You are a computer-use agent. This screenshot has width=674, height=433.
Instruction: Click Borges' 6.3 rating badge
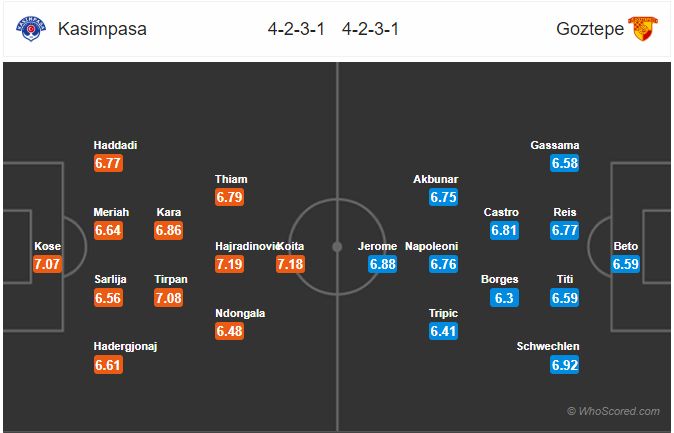(x=504, y=298)
